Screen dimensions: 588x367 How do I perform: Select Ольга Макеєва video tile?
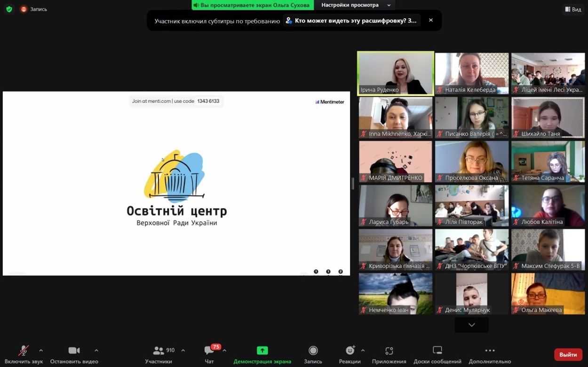coord(548,294)
